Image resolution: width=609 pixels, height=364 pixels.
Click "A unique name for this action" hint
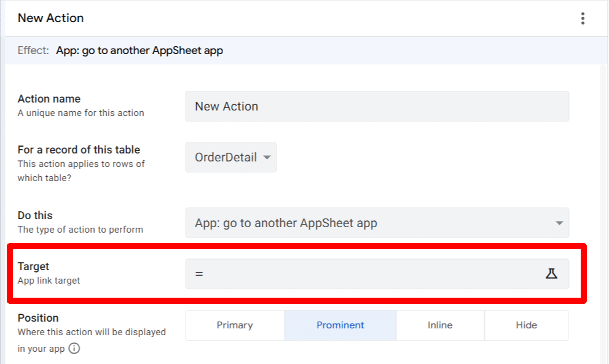(x=81, y=113)
